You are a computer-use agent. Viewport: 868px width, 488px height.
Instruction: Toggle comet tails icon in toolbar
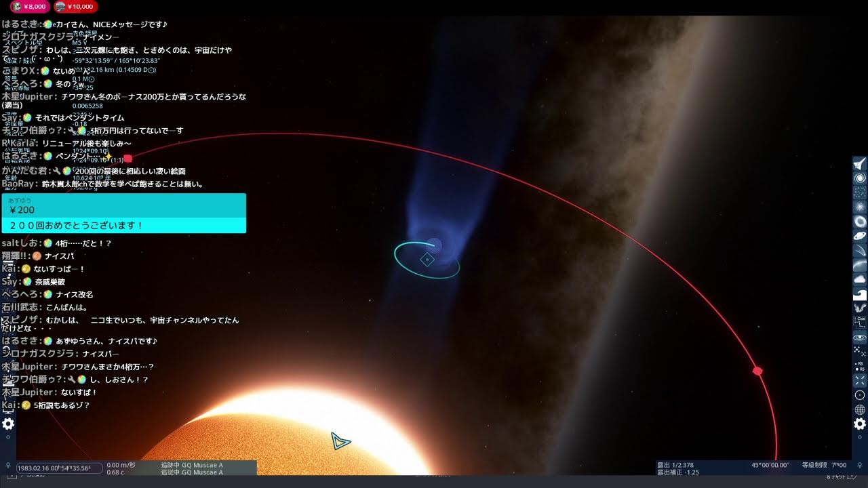859,250
